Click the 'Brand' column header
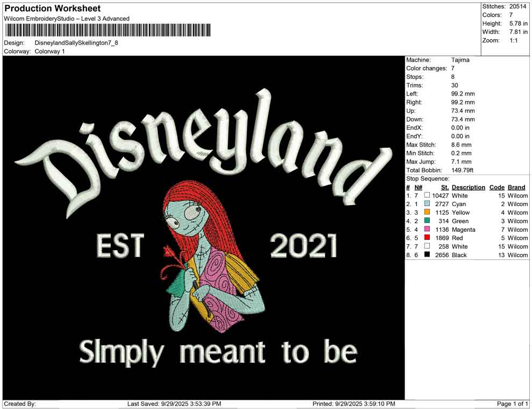 tap(517, 187)
